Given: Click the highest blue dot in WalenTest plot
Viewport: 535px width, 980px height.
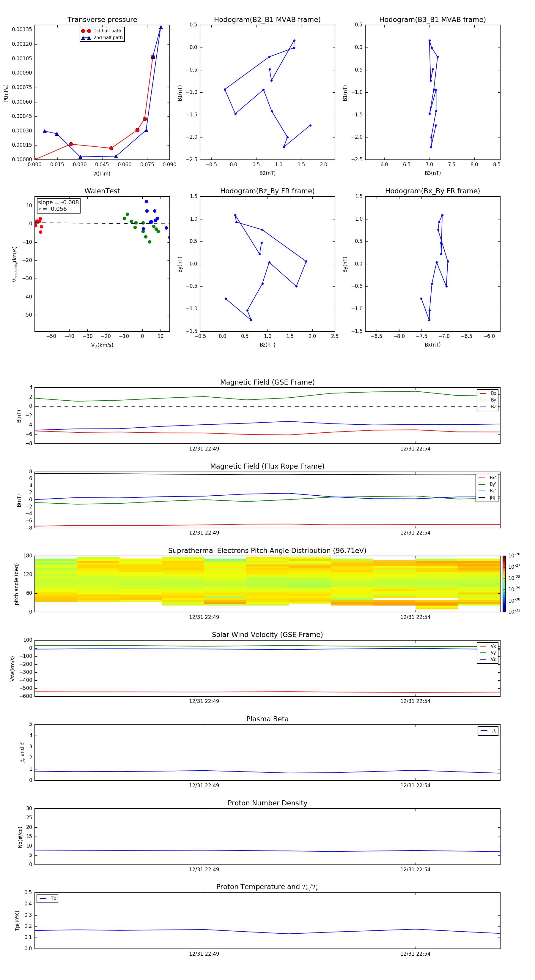Looking at the screenshot, I should tap(146, 202).
